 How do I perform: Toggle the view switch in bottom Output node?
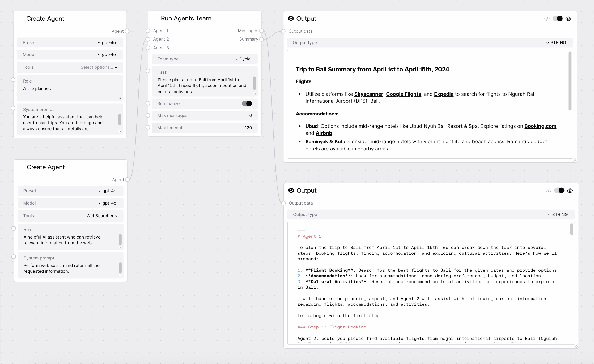559,191
